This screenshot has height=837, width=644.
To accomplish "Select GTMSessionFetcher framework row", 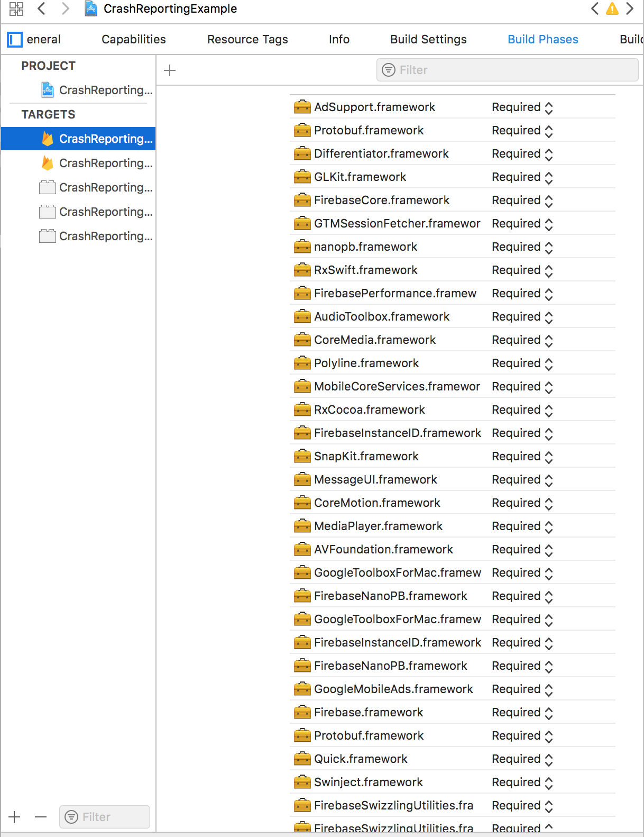I will 453,223.
